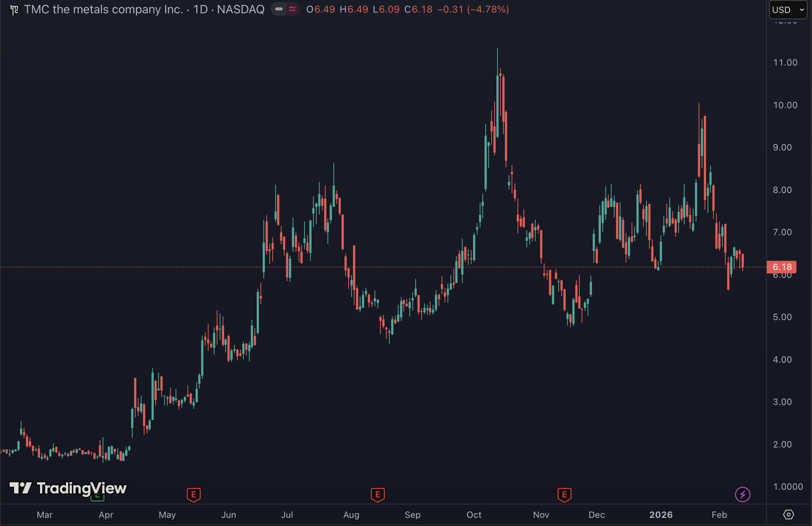Click the red approximately-equal status icon
Screen dimensions: 812x526
[x=292, y=9]
